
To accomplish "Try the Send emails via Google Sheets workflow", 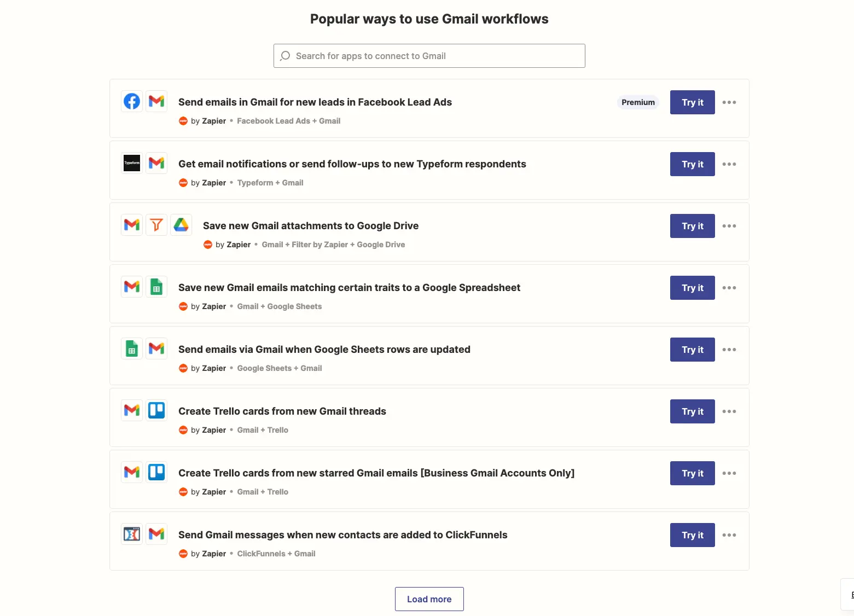I will pos(693,350).
